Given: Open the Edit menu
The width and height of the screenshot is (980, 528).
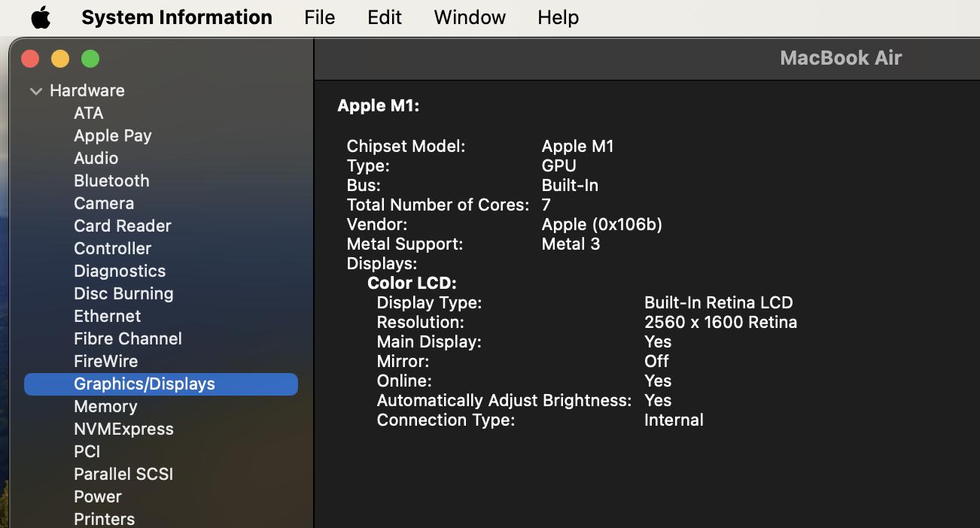Looking at the screenshot, I should tap(385, 17).
